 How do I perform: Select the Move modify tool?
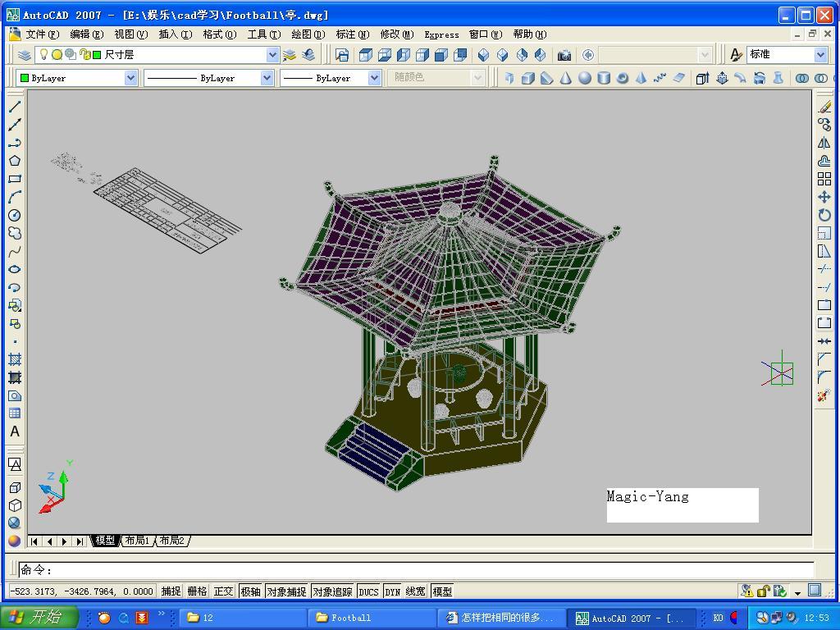[824, 197]
